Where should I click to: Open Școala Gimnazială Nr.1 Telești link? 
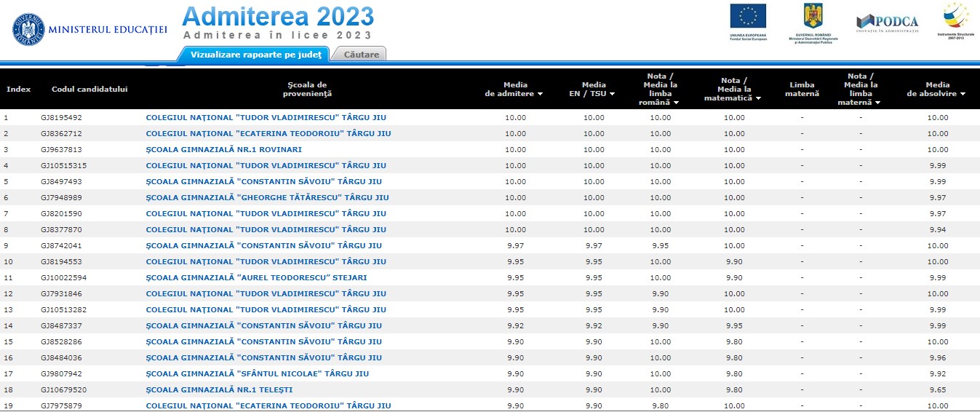pos(219,389)
